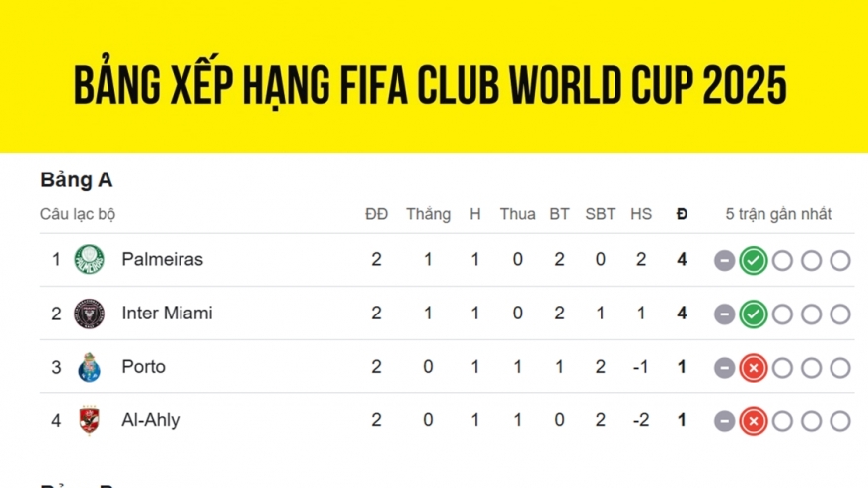Click Al-Ahly gray draw icon
Image resolution: width=868 pixels, height=488 pixels.
725,421
